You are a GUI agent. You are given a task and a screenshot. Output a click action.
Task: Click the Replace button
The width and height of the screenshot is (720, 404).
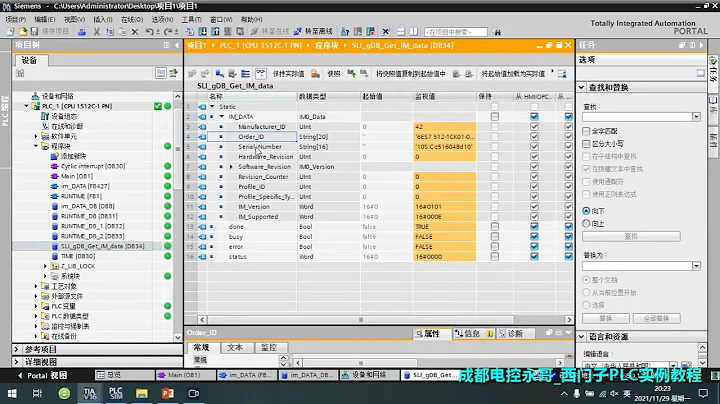[606, 318]
